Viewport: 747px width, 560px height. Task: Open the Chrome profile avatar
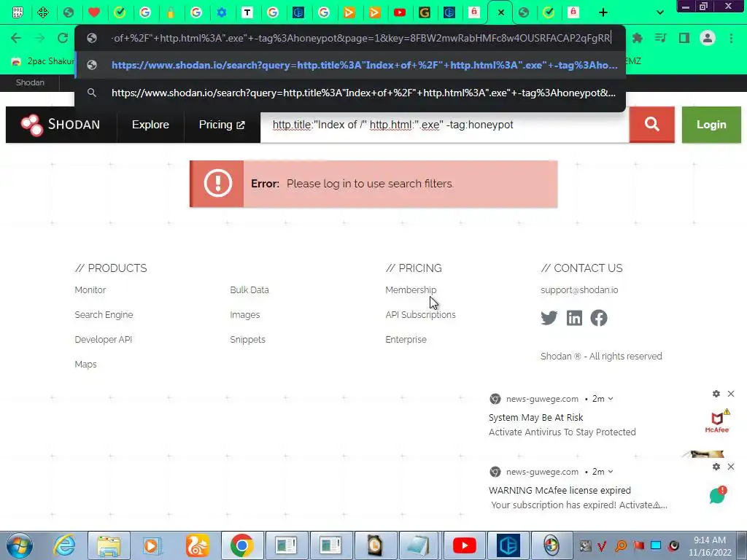coord(708,38)
